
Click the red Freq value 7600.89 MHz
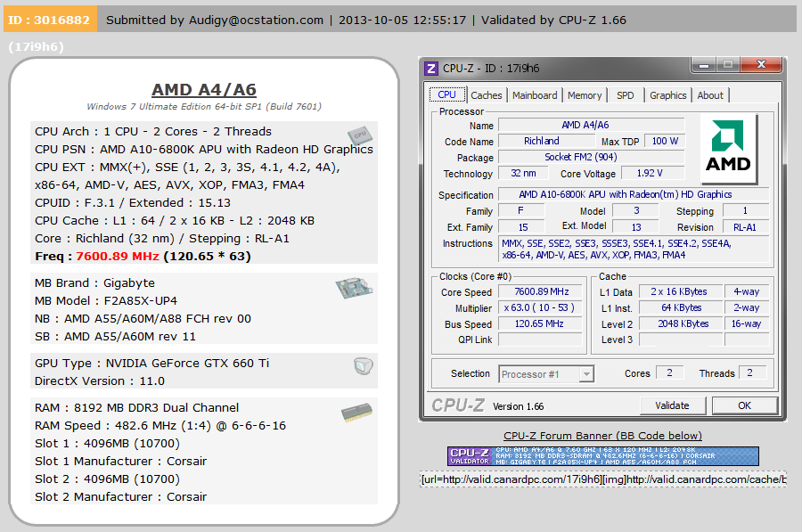pos(118,257)
